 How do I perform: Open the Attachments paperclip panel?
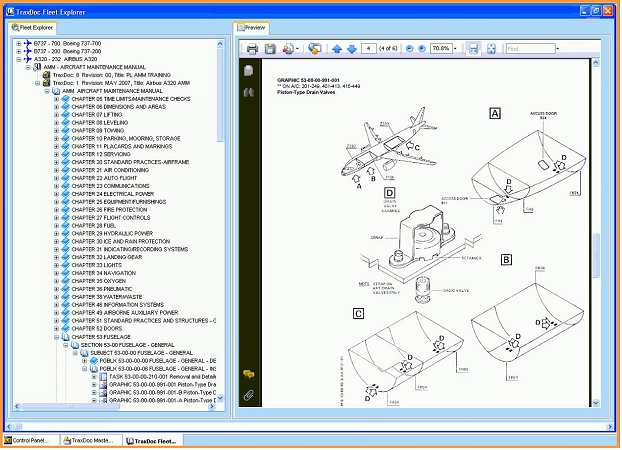[x=248, y=395]
